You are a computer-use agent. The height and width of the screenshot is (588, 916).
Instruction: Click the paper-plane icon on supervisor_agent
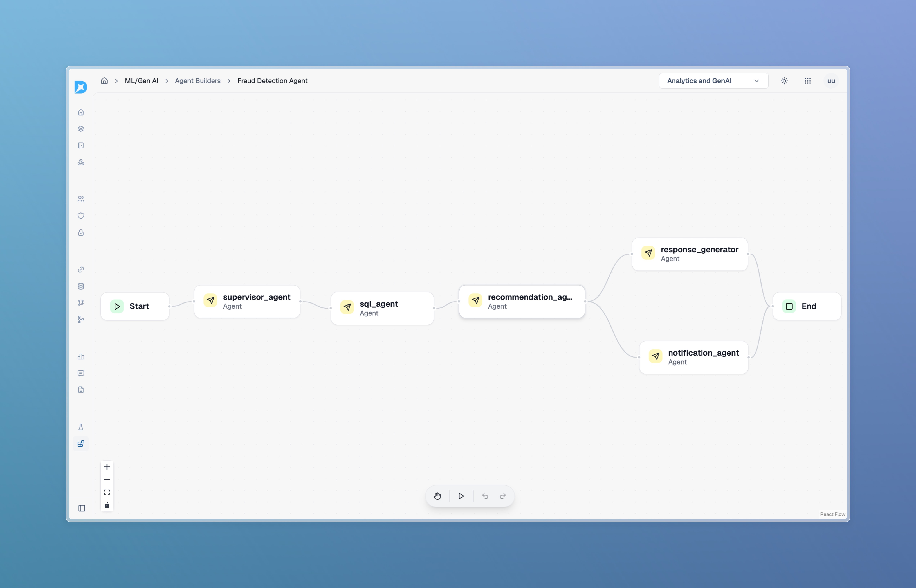pyautogui.click(x=210, y=300)
